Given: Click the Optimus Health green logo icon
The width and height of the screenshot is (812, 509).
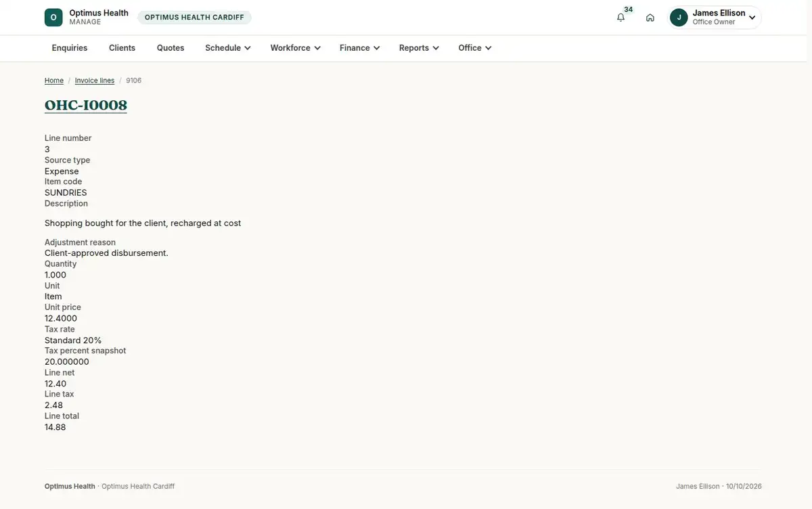Looking at the screenshot, I should point(53,18).
